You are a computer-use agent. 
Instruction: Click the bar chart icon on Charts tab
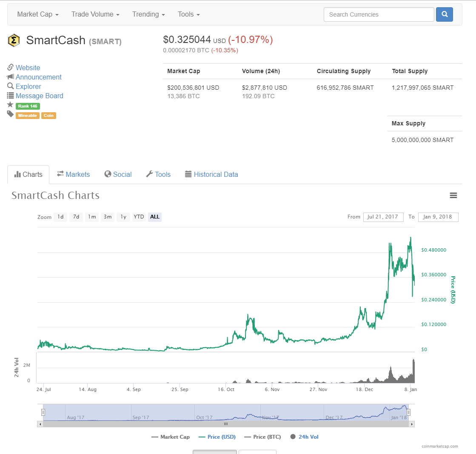17,174
